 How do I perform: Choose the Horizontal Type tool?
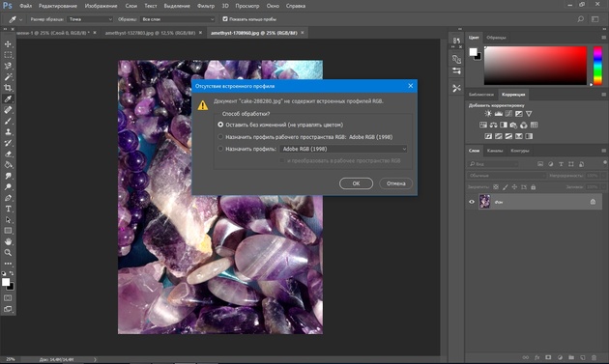[x=8, y=209]
